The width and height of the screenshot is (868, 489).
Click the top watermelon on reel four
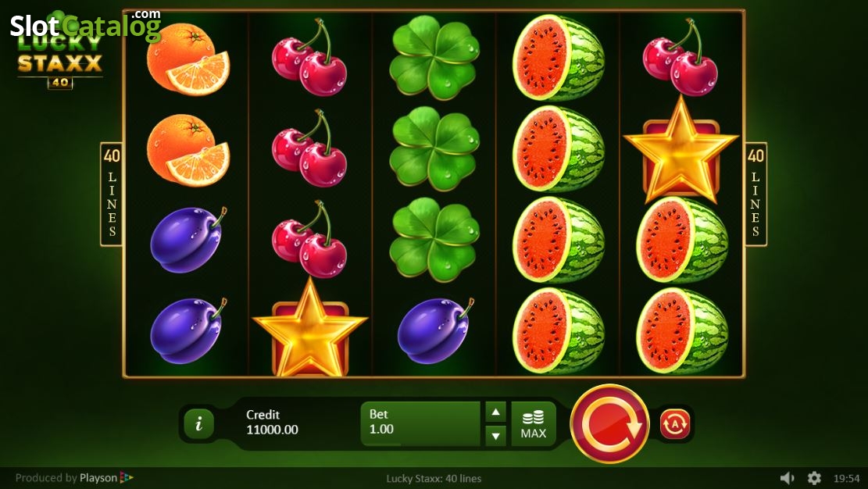pos(558,58)
